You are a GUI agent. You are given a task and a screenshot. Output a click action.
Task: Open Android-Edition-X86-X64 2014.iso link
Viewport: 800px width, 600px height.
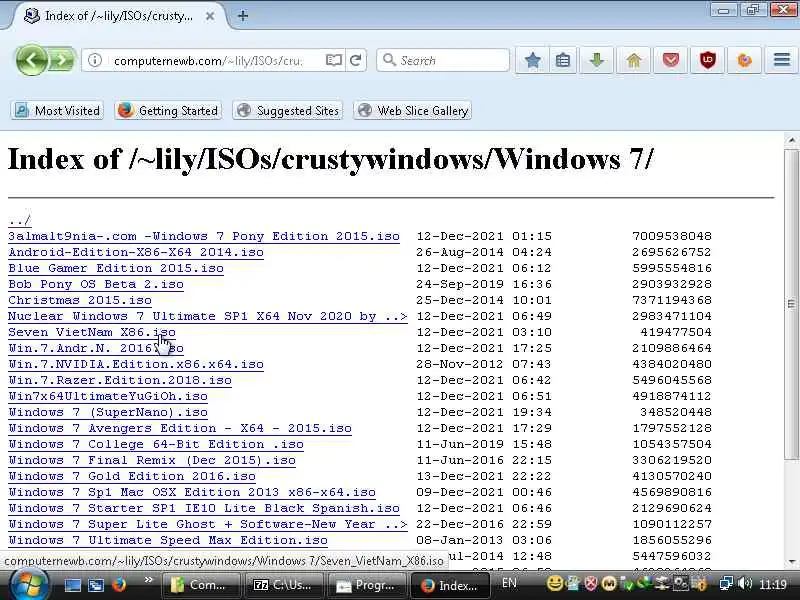pyautogui.click(x=136, y=252)
